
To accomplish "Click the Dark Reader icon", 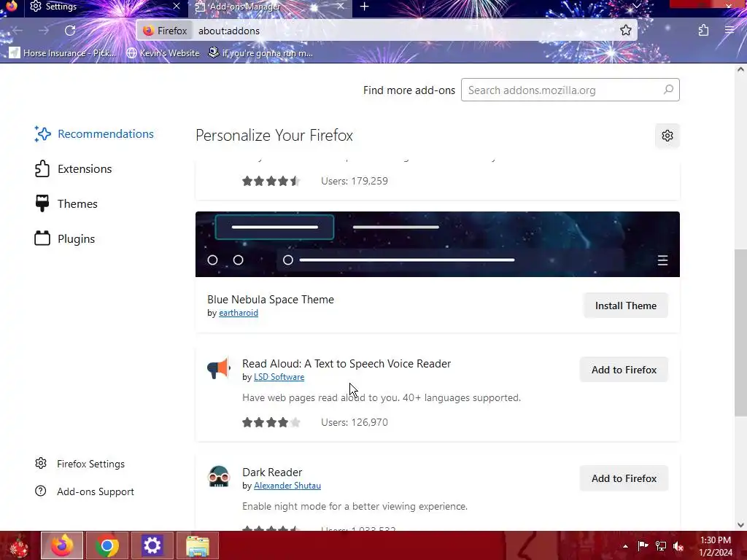I will pyautogui.click(x=219, y=477).
